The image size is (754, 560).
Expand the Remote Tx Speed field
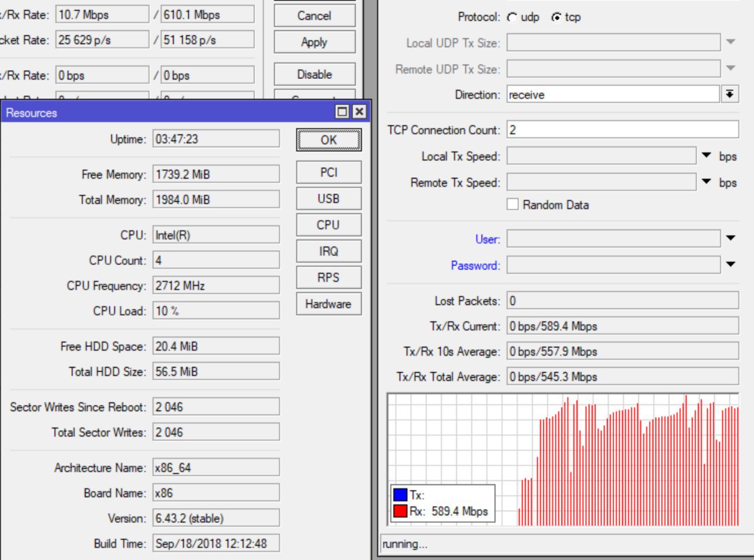[x=707, y=183]
